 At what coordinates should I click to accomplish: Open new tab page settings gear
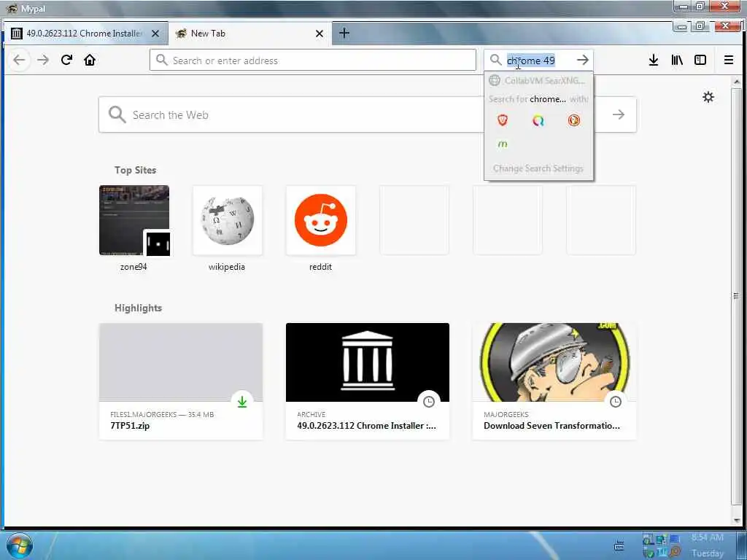708,97
